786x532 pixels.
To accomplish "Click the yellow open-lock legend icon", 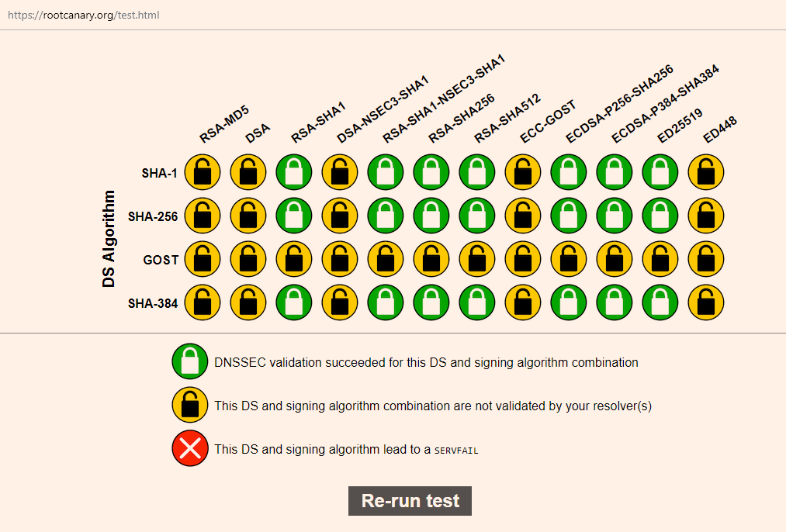I will click(x=190, y=405).
